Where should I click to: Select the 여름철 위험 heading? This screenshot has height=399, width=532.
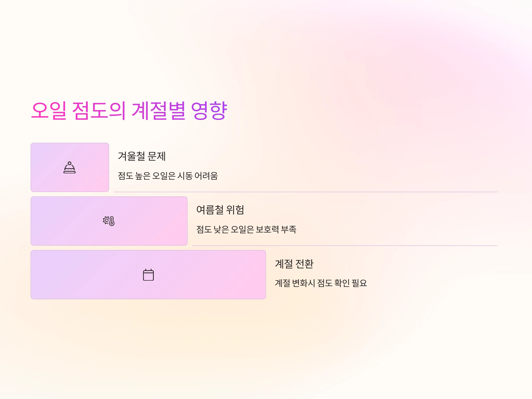pyautogui.click(x=220, y=210)
